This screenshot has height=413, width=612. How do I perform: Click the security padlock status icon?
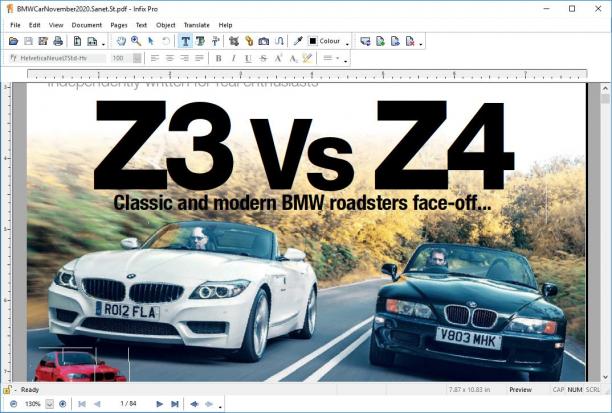click(7, 389)
